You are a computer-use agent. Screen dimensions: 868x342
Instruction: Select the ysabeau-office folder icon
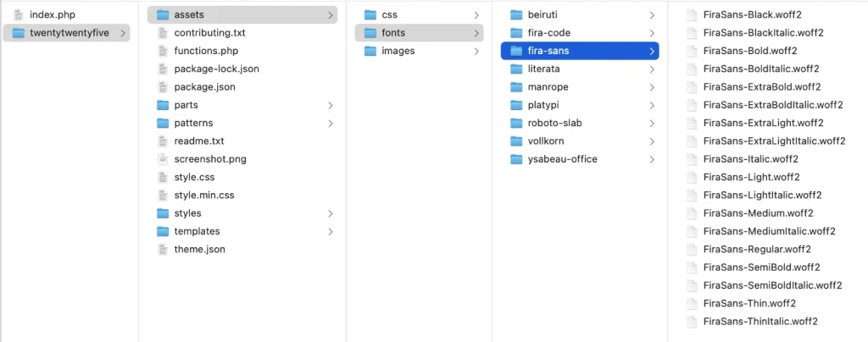point(516,159)
